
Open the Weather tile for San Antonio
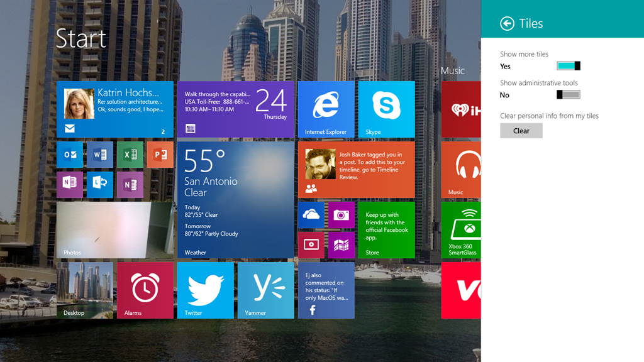click(236, 200)
